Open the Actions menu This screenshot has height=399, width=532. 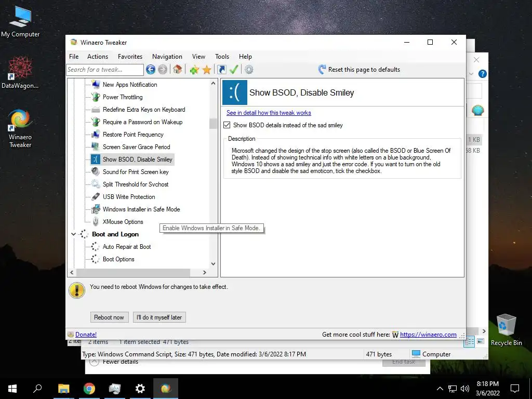pos(98,57)
